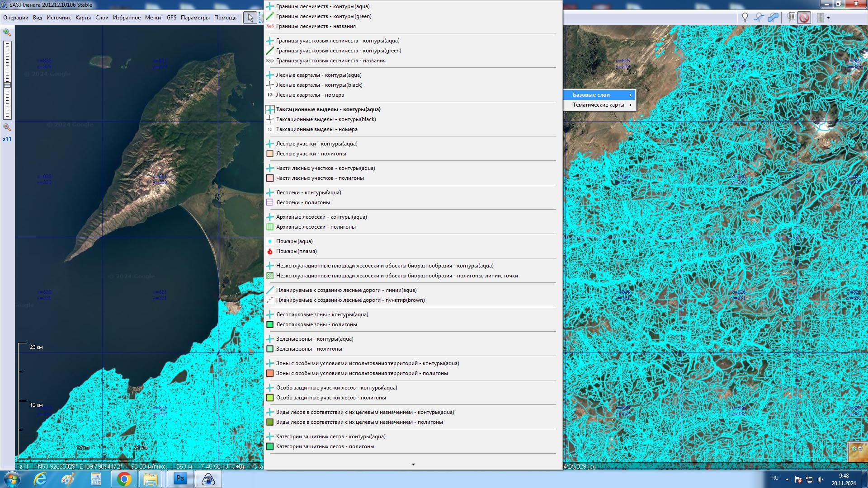The width and height of the screenshot is (868, 488).
Task: Select the arrow cursor move tool
Action: [x=250, y=18]
